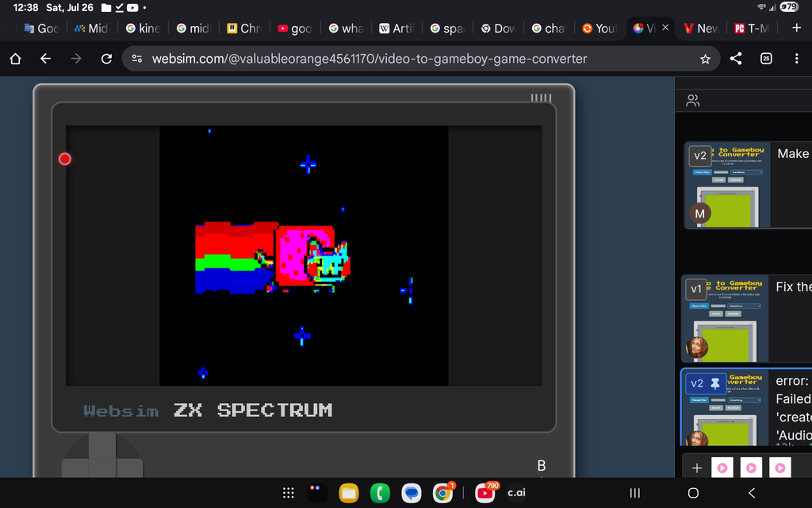Switch to the 'chat' Google tab

(x=549, y=29)
